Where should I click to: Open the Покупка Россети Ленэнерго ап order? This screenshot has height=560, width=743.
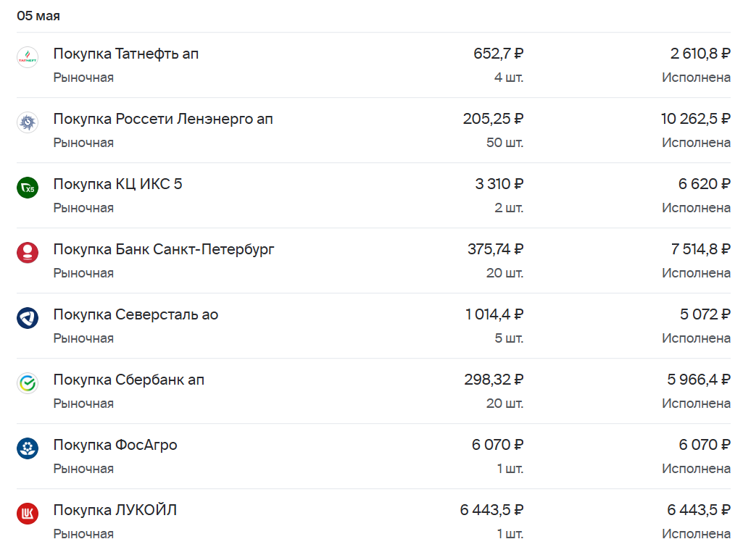[163, 119]
